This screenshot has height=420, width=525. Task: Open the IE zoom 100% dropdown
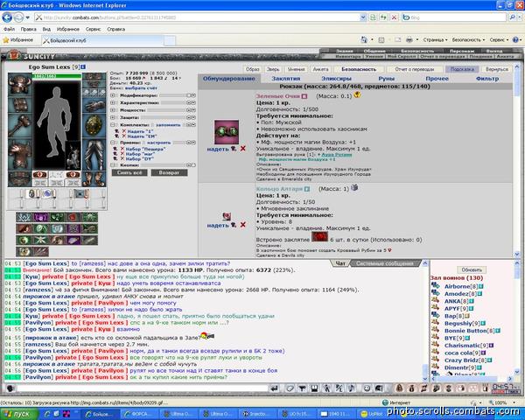pos(500,402)
